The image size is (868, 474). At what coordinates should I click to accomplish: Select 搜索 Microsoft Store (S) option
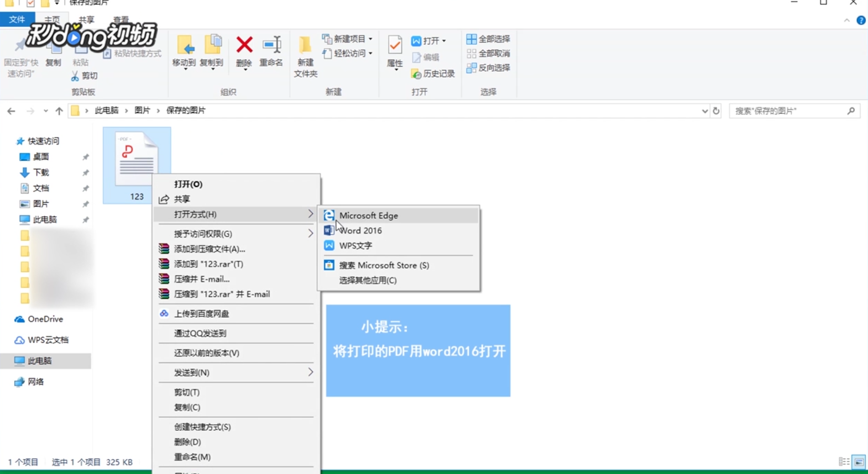(x=398, y=265)
